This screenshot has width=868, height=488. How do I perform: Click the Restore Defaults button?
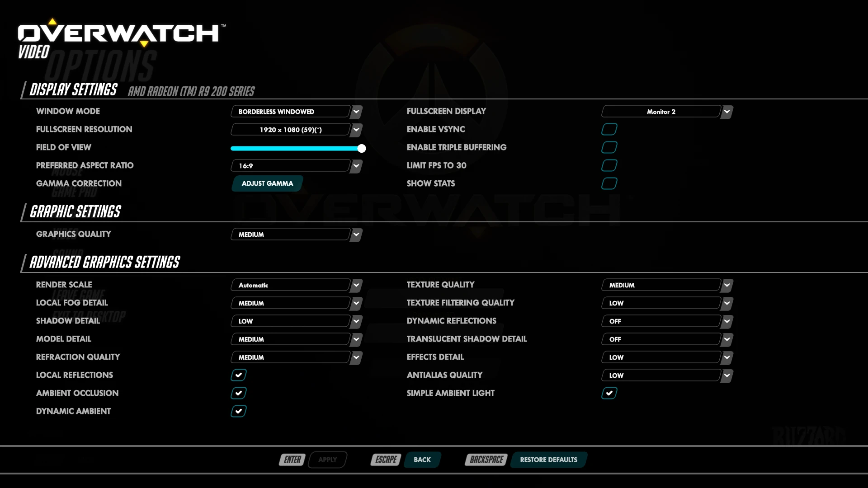click(548, 460)
